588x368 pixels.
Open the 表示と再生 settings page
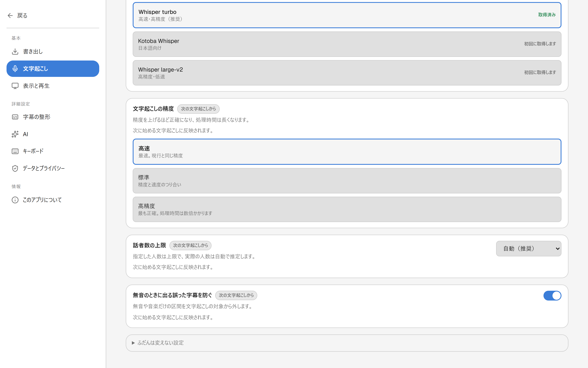pyautogui.click(x=53, y=86)
